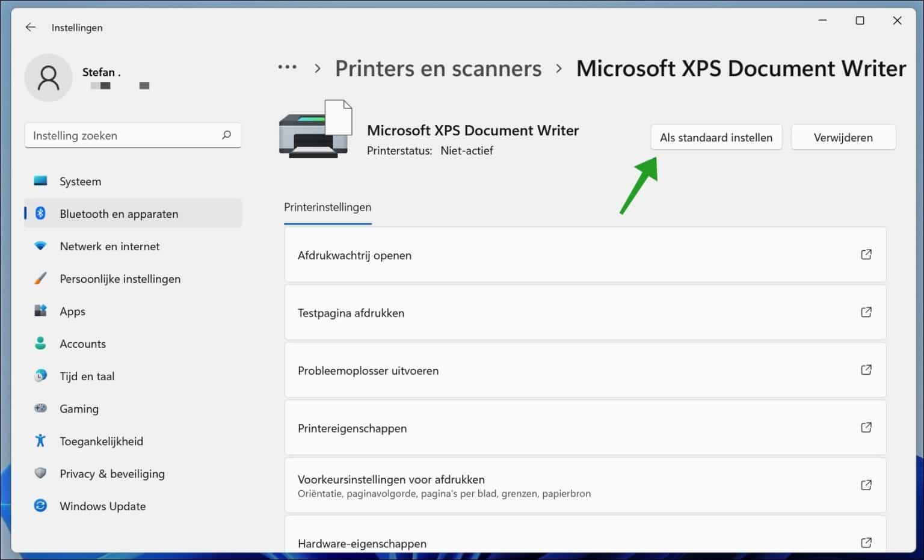924x560 pixels.
Task: Switch to the Printerinstellingen tab
Action: pyautogui.click(x=327, y=207)
